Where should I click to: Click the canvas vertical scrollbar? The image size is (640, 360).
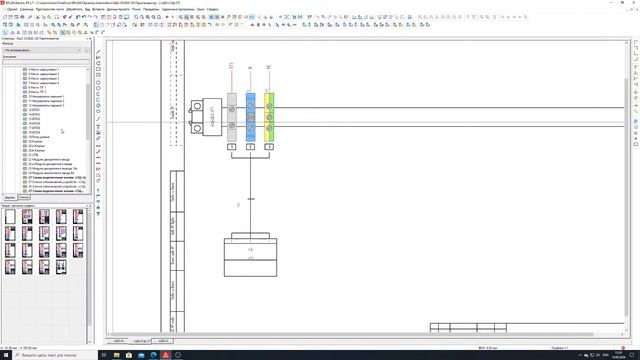pos(627,196)
